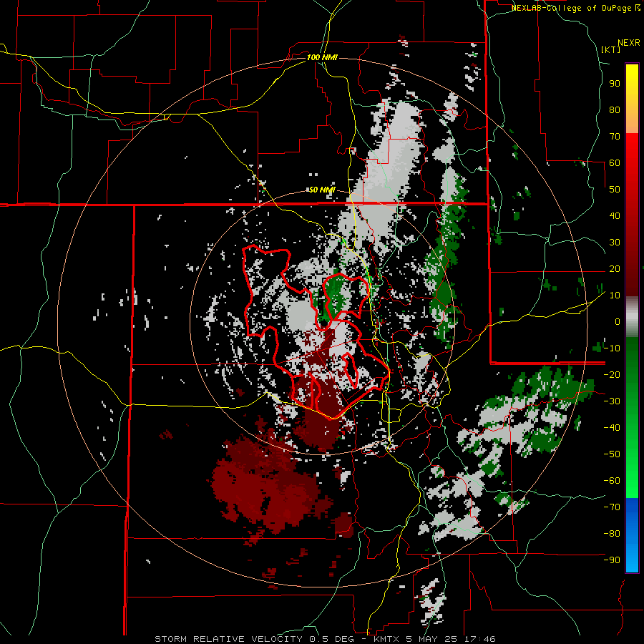Select the 20 value on the velocity scale
The width and height of the screenshot is (644, 644).
tap(615, 268)
